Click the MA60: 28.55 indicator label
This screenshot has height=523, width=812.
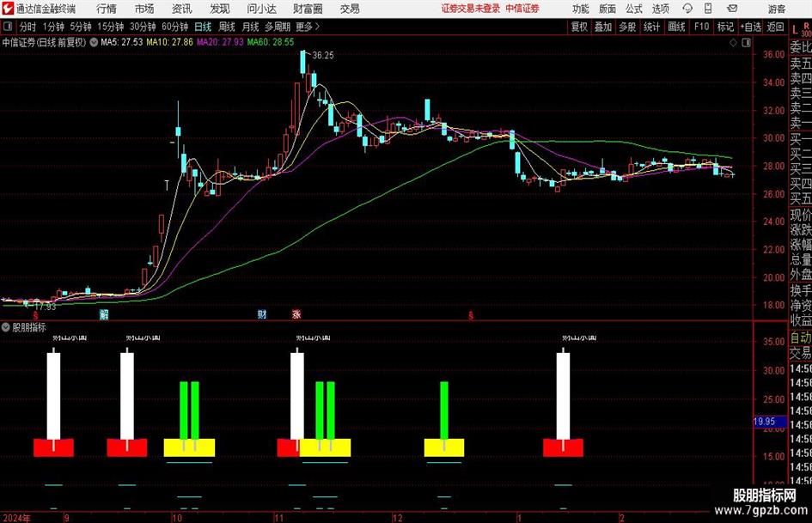[271, 42]
